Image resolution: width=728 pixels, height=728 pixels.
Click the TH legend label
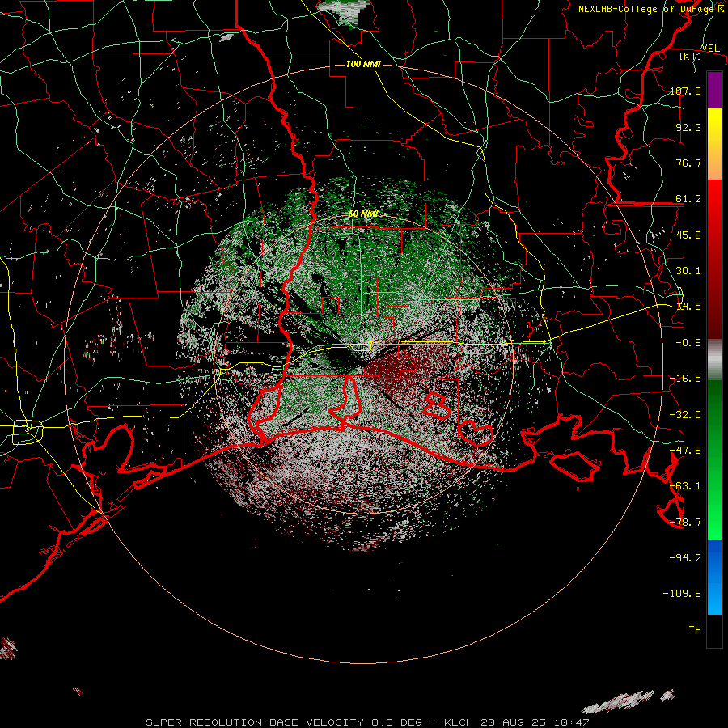[x=695, y=630]
